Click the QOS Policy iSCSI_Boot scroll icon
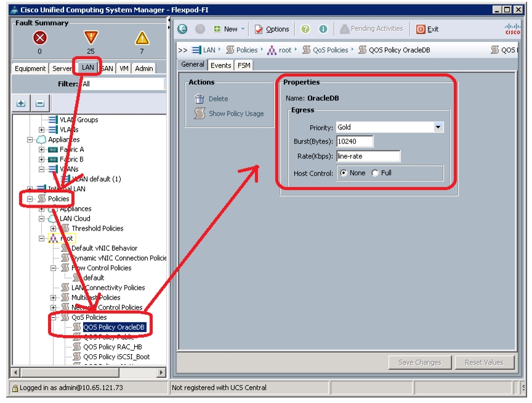The width and height of the screenshot is (532, 403). point(77,357)
